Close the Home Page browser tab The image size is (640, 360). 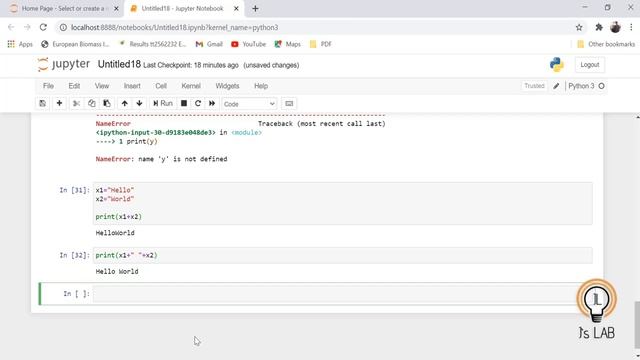click(x=116, y=9)
